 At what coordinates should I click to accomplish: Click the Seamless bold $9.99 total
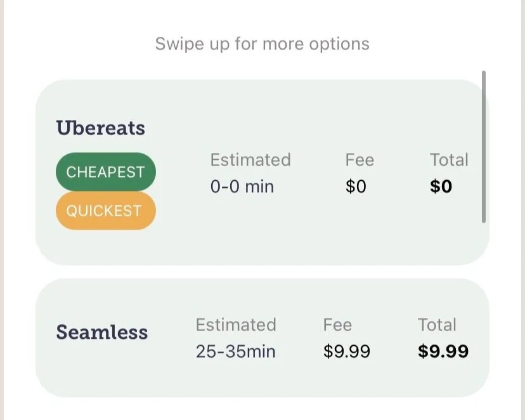pyautogui.click(x=443, y=351)
